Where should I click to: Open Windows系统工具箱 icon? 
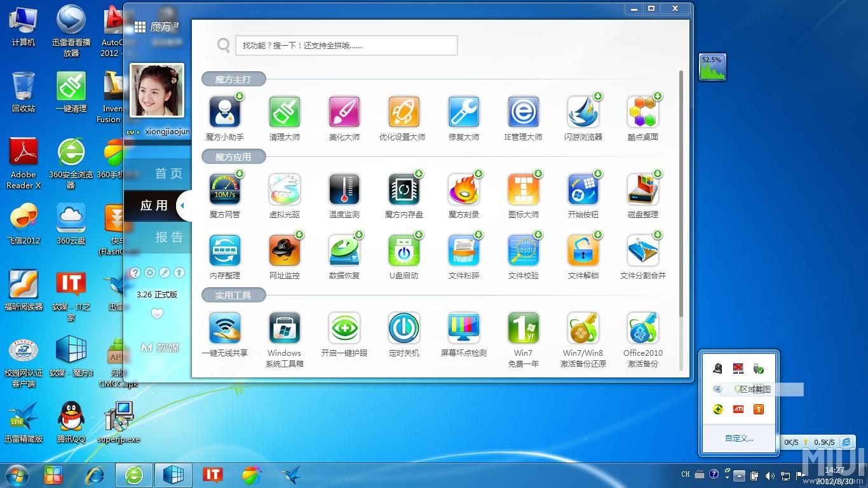pyautogui.click(x=285, y=328)
